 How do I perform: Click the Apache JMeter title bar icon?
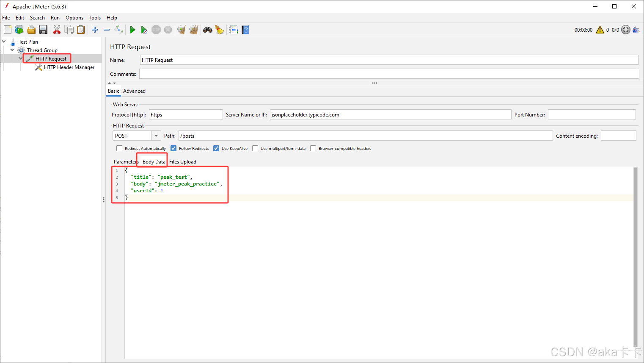(x=7, y=6)
